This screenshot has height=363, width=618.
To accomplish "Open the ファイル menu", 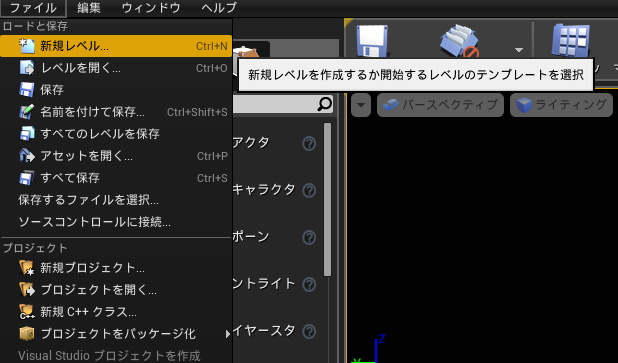I will pyautogui.click(x=33, y=8).
